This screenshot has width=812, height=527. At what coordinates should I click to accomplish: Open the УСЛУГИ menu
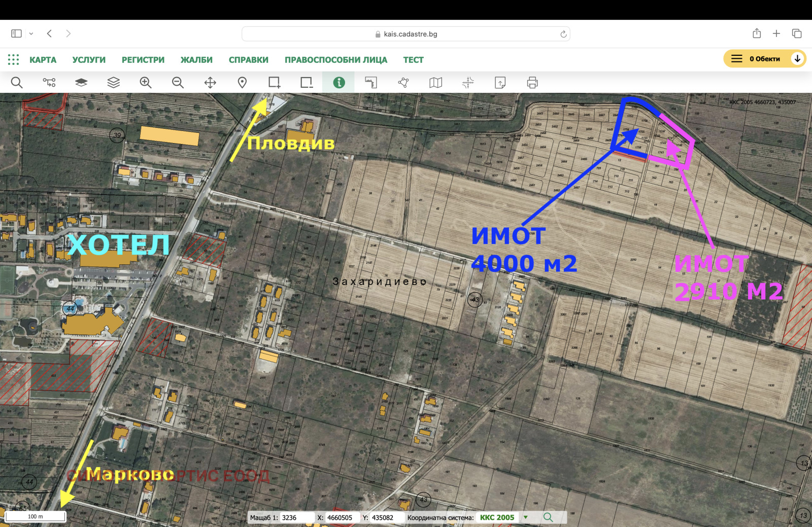pos(89,60)
